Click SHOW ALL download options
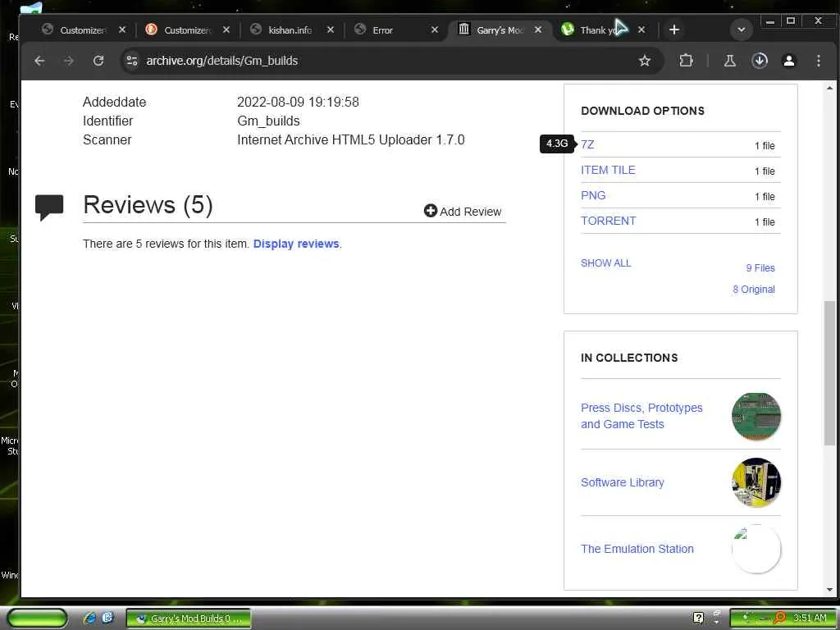Screen dimensions: 840x630 tap(606, 263)
